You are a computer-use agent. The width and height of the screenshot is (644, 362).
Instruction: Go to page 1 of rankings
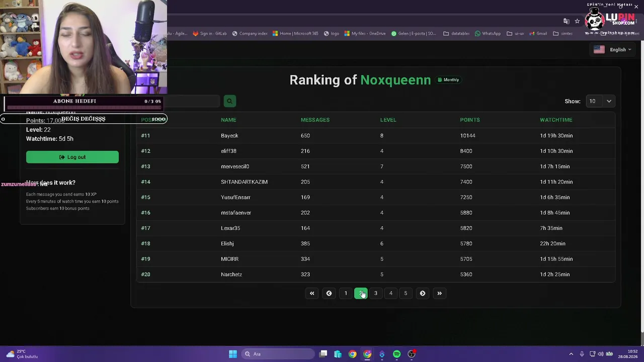click(346, 293)
